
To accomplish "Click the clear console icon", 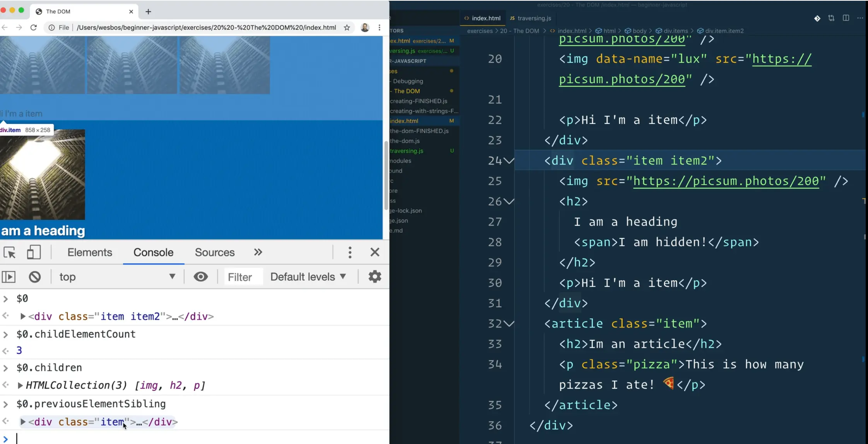I will pyautogui.click(x=35, y=277).
